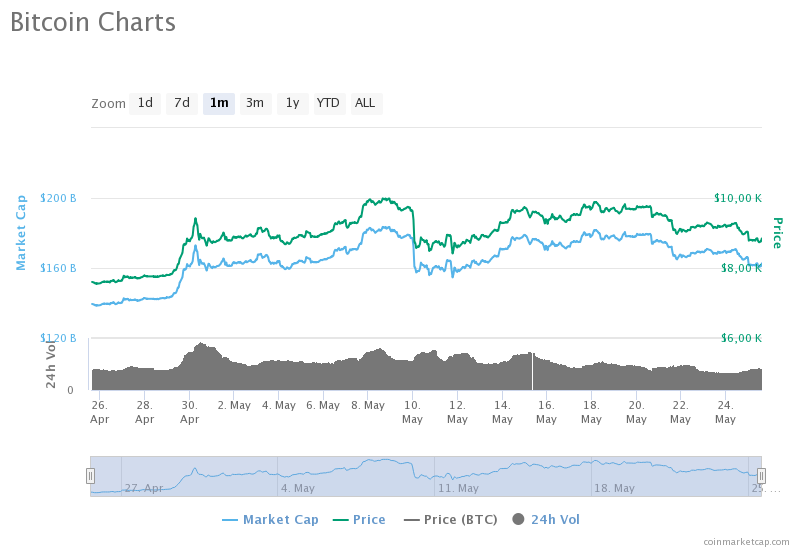Click the navigator at 18. May
Viewport: 800px width, 550px height.
(614, 488)
